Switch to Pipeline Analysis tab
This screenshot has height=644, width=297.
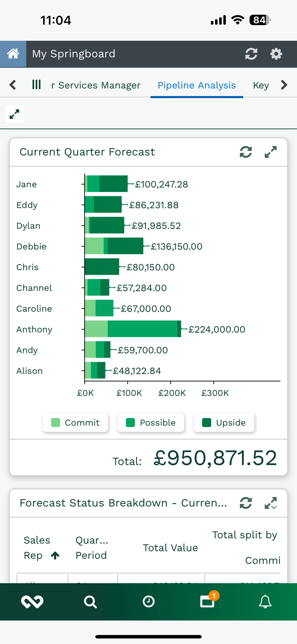tap(197, 85)
